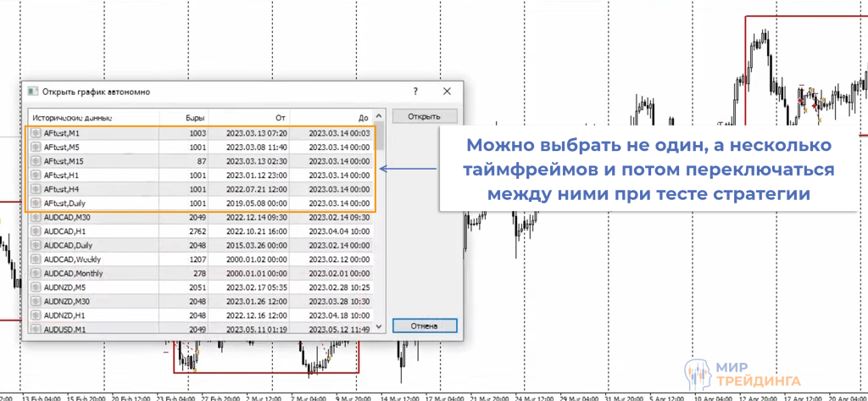Click bars value 1003

196,133
